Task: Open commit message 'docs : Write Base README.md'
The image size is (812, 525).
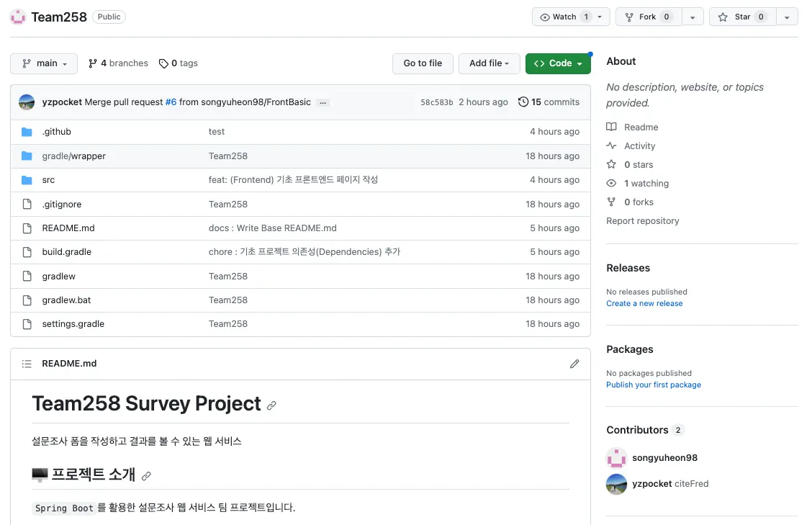Action: pyautogui.click(x=272, y=228)
